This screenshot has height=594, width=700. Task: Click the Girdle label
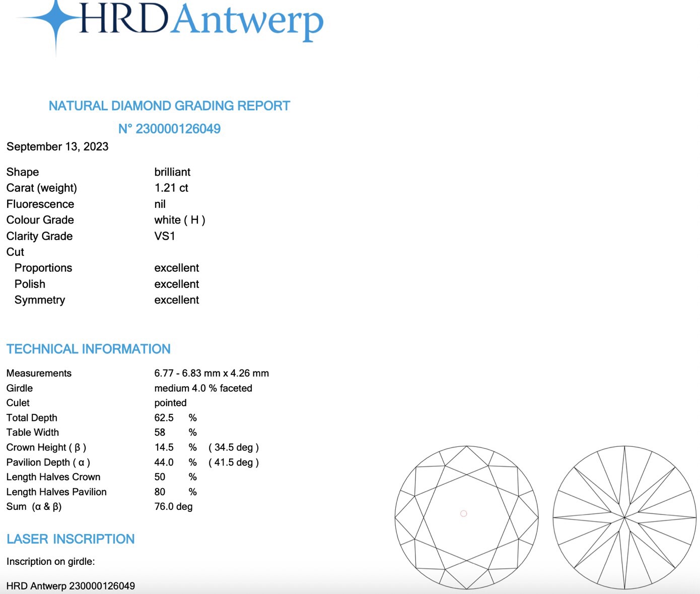(x=20, y=388)
